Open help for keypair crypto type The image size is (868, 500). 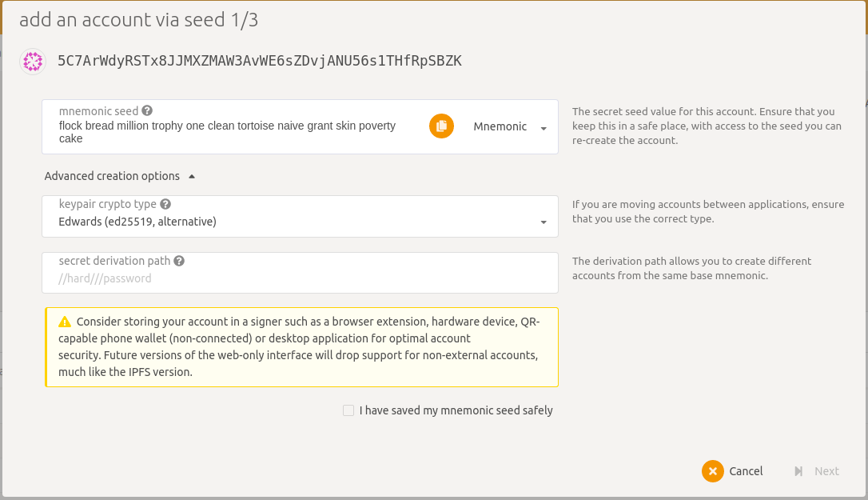tap(165, 204)
